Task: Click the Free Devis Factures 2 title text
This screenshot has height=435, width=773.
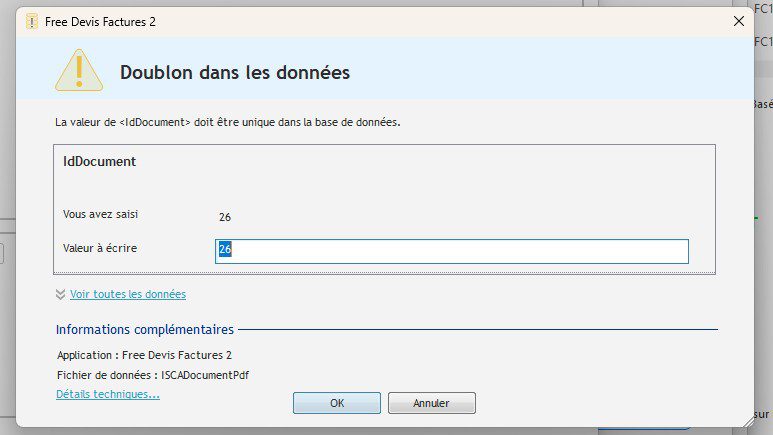Action: point(100,21)
